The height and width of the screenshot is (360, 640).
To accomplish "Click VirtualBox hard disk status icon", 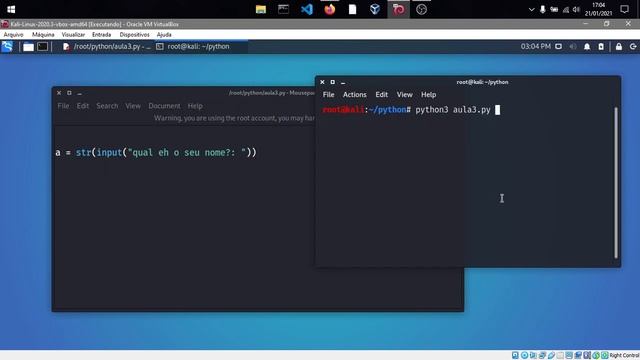I will 516,356.
